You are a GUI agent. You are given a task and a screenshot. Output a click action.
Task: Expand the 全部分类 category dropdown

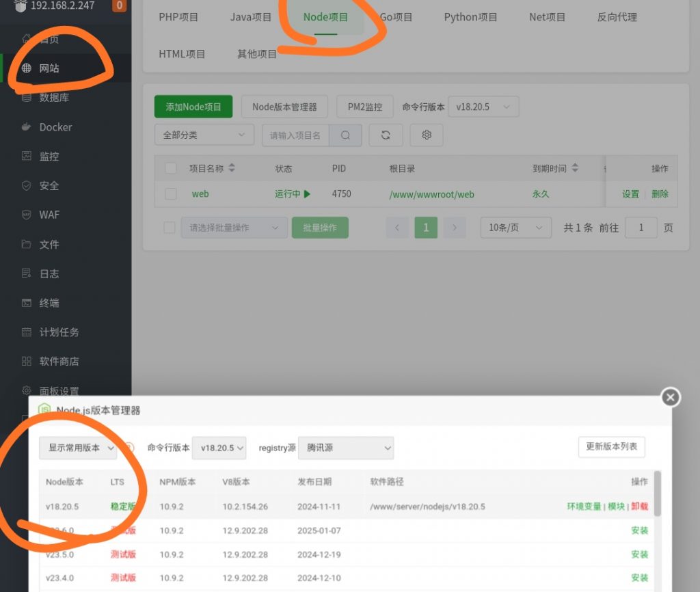point(204,135)
